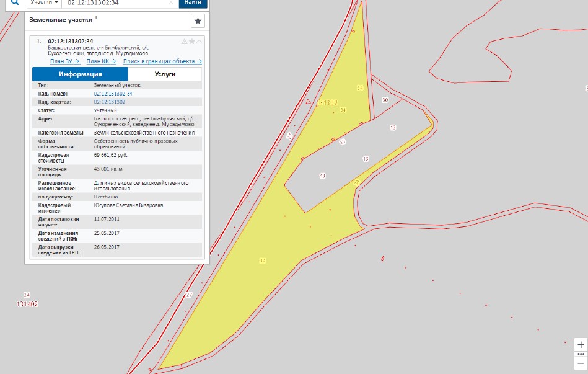Collapse the result card with chevron
This screenshot has width=588, height=374.
199,42
